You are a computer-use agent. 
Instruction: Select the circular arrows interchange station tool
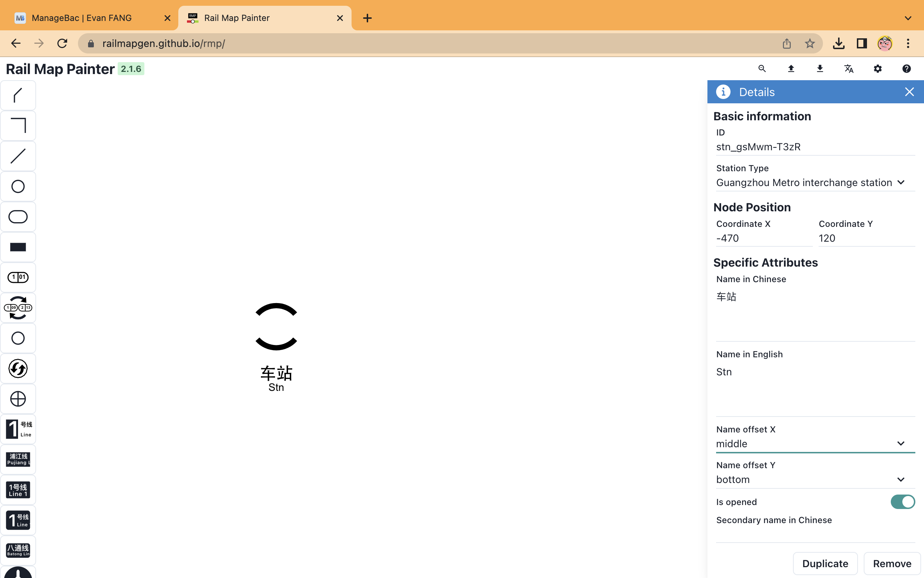click(x=18, y=368)
